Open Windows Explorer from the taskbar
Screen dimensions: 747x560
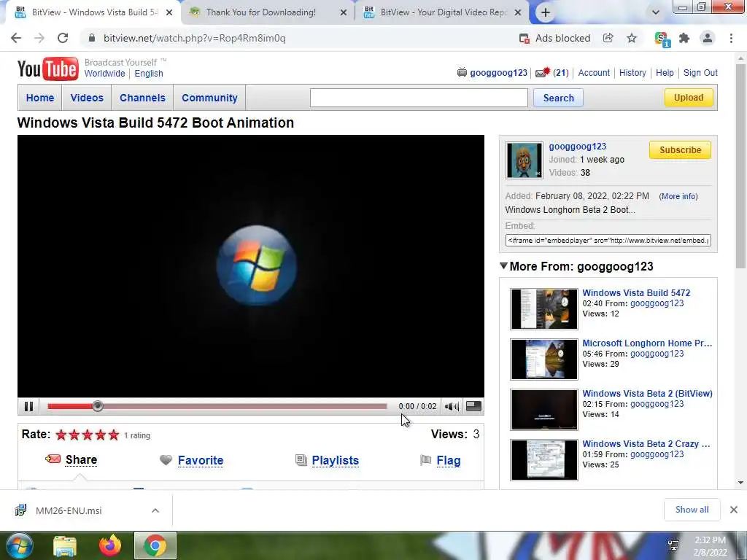pyautogui.click(x=65, y=545)
